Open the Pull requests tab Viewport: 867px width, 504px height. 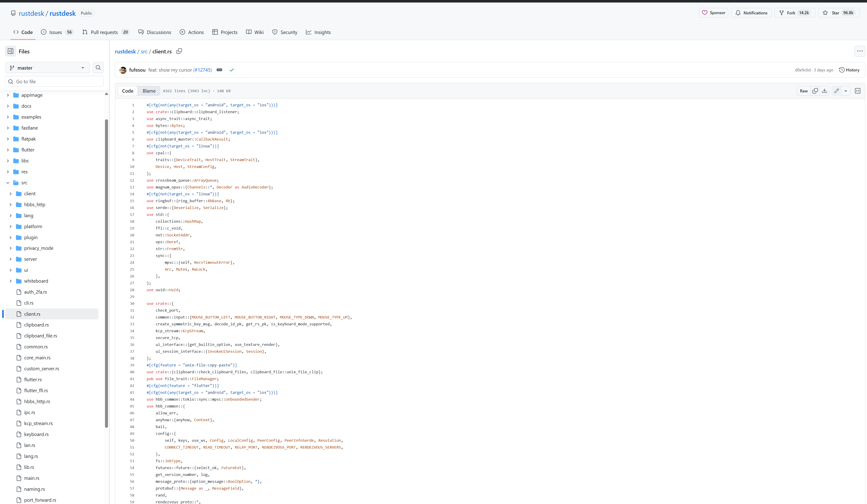[106, 32]
